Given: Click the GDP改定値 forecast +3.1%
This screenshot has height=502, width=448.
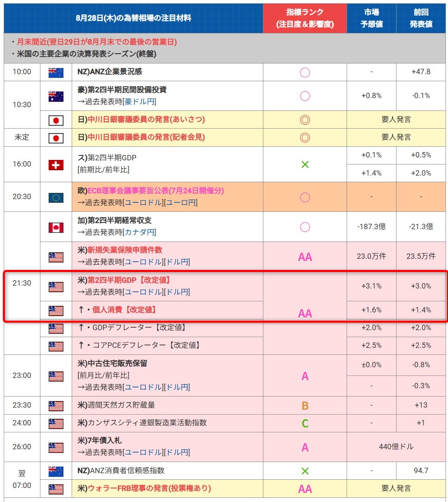Looking at the screenshot, I should pyautogui.click(x=371, y=286).
